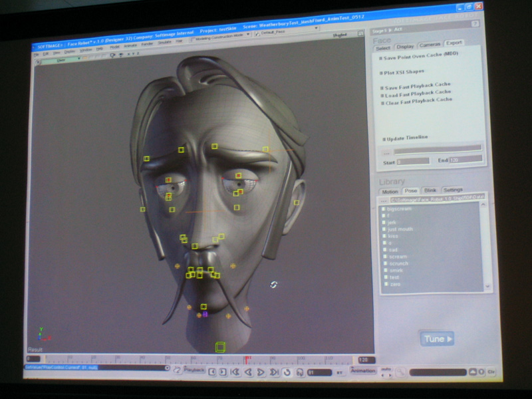Viewport: 532px width, 399px height.
Task: Open the Animate menu
Action: click(x=130, y=45)
